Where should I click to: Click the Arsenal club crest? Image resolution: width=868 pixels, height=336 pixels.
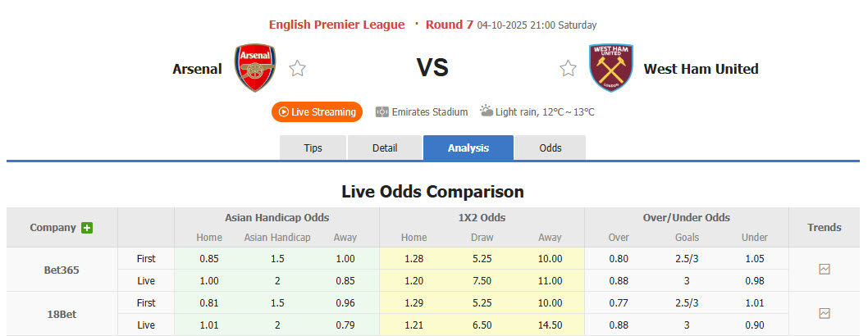point(255,69)
